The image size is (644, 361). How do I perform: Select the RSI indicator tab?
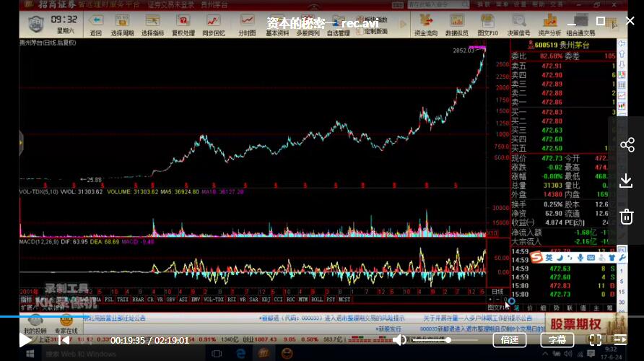[232, 300]
